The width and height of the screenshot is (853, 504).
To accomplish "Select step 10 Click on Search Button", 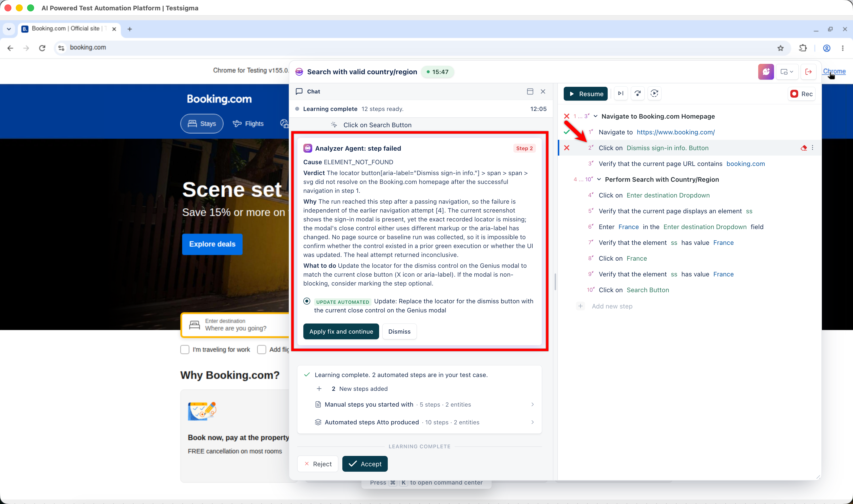I will pyautogui.click(x=690, y=290).
